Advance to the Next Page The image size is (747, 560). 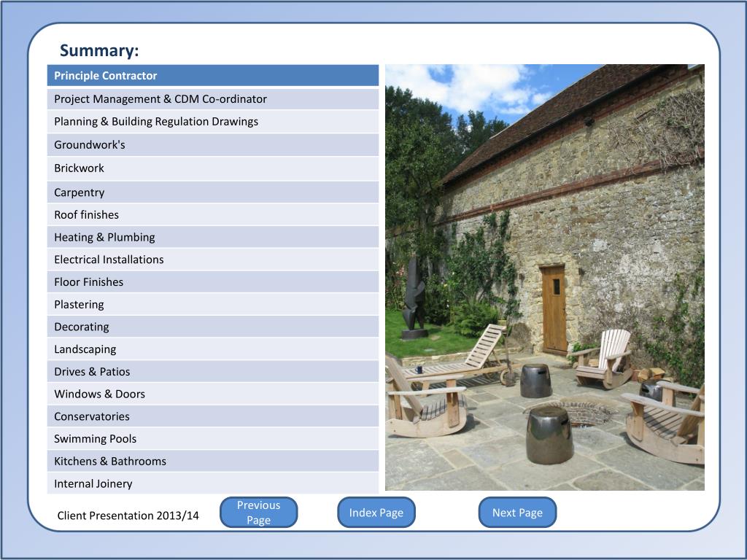click(517, 513)
